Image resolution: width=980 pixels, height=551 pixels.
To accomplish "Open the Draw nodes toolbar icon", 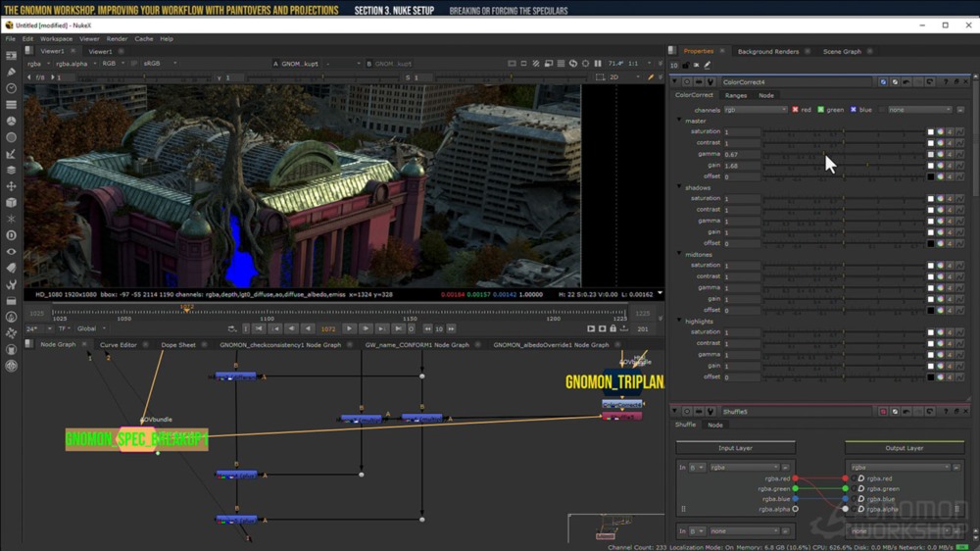I will pyautogui.click(x=11, y=72).
